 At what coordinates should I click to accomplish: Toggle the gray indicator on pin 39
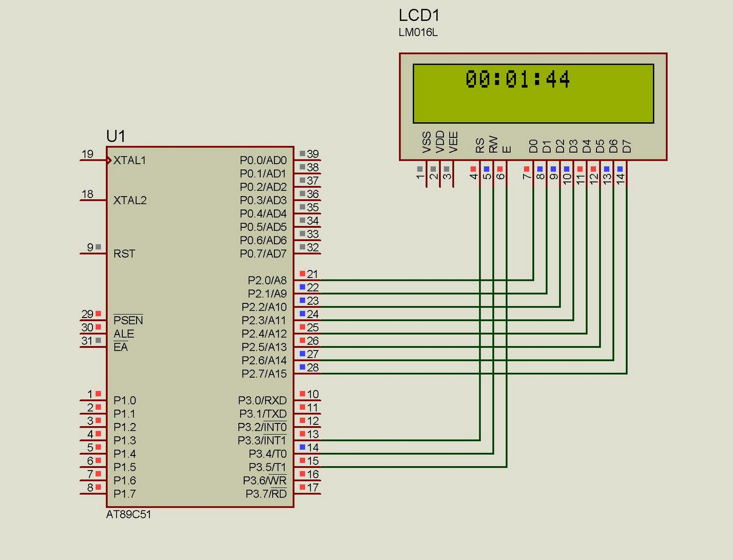(302, 154)
